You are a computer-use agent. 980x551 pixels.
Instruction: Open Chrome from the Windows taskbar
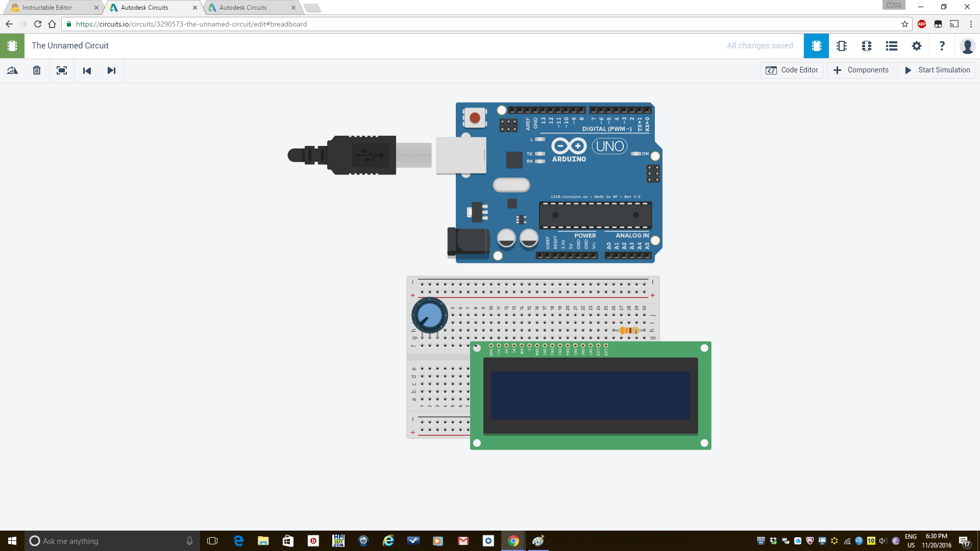tap(513, 541)
